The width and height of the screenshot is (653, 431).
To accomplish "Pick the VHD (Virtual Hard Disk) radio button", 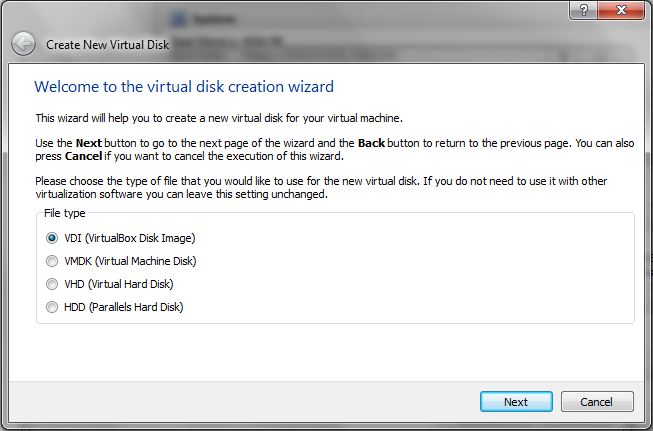I will pos(52,284).
